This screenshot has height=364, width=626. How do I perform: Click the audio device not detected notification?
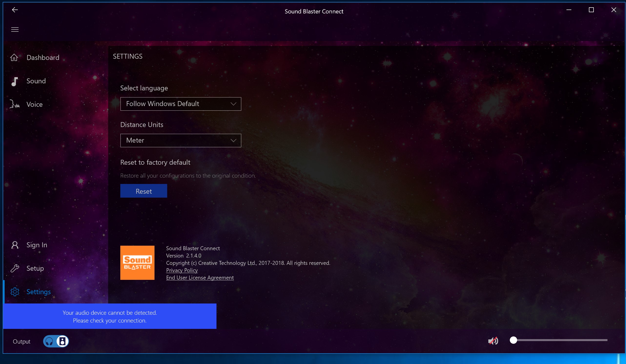[x=110, y=316]
